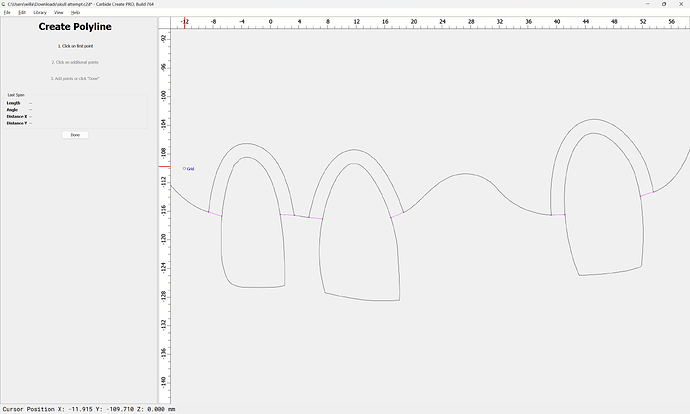Open the Library menu
Viewport: 690px width, 414px height.
tap(40, 12)
